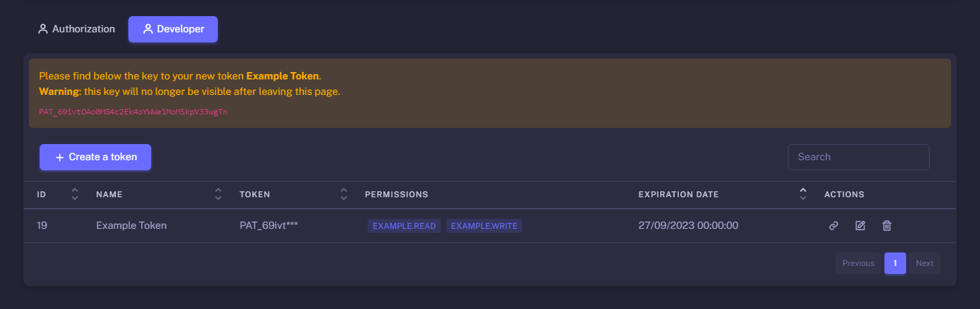Click the EXAMPLE.WRITE permission badge
Screen dimensions: 980x309
pyautogui.click(x=484, y=226)
